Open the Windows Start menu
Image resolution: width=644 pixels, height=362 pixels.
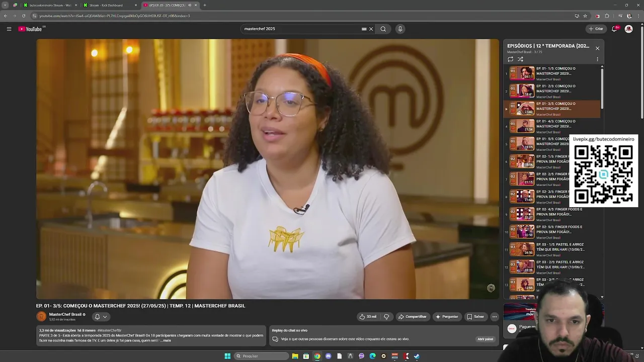(x=227, y=356)
